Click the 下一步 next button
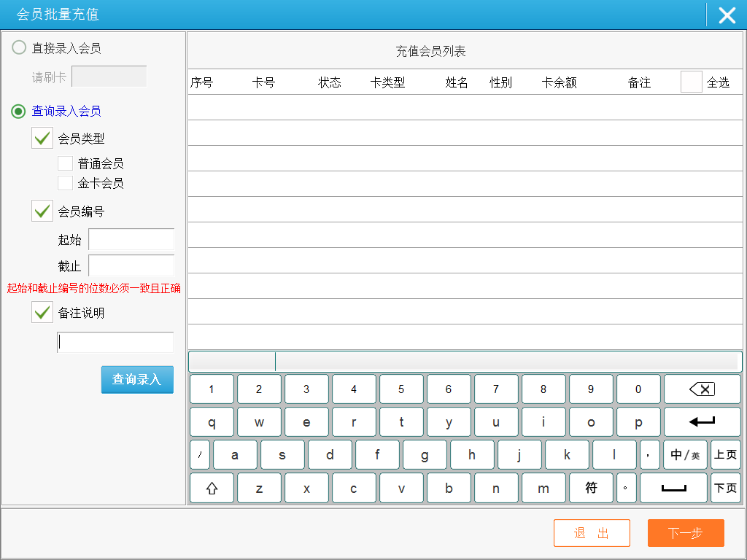Screen dimensions: 747x560 point(685,533)
